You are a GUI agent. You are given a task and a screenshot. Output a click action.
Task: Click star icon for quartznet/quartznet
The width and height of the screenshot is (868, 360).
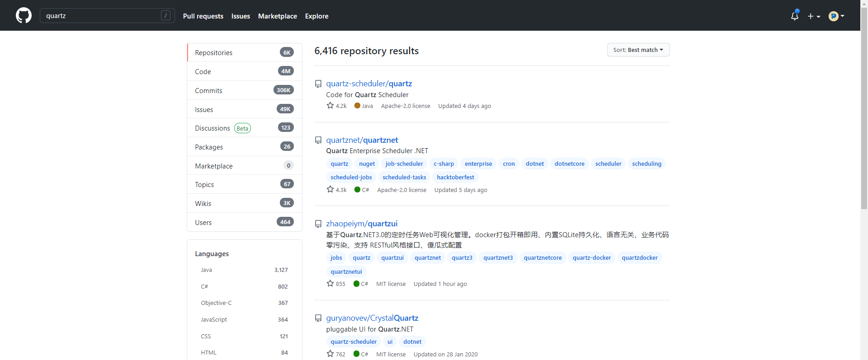[330, 190]
